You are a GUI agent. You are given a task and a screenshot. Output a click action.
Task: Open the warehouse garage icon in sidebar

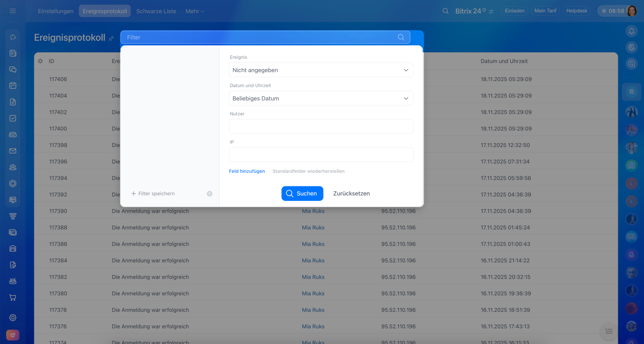point(13,248)
